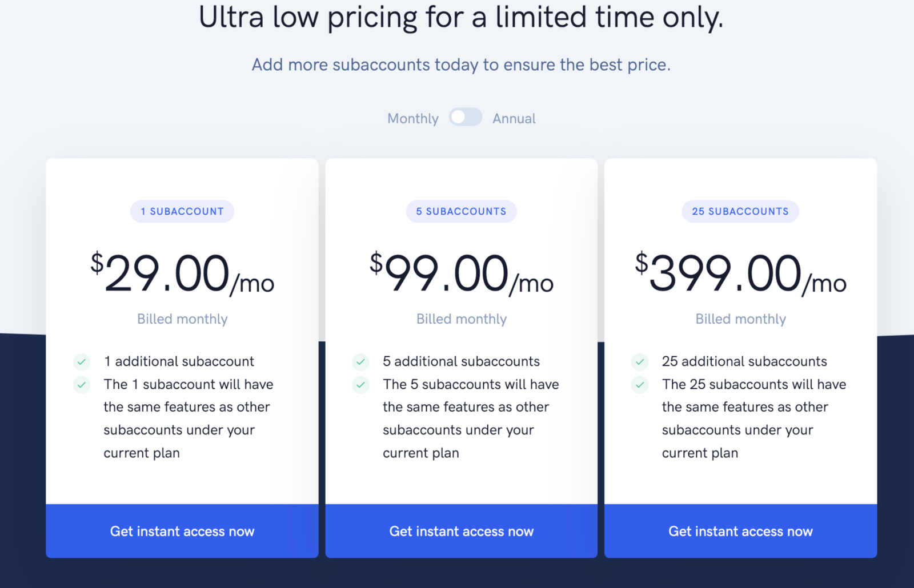Click the $399.00/mo price text

tap(741, 273)
